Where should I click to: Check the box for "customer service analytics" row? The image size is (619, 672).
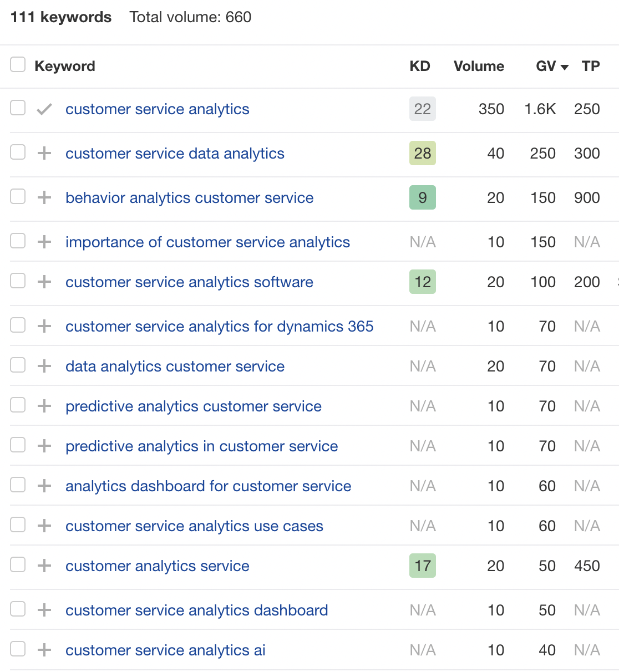point(18,108)
